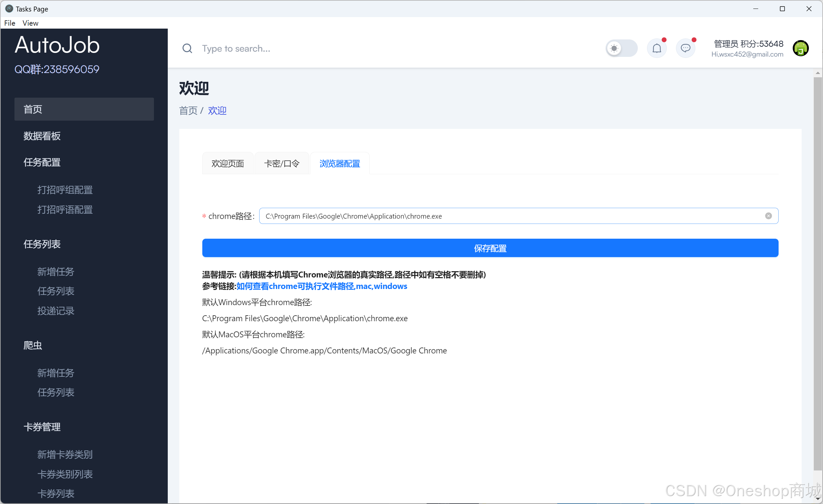Open the File menu

(10, 23)
